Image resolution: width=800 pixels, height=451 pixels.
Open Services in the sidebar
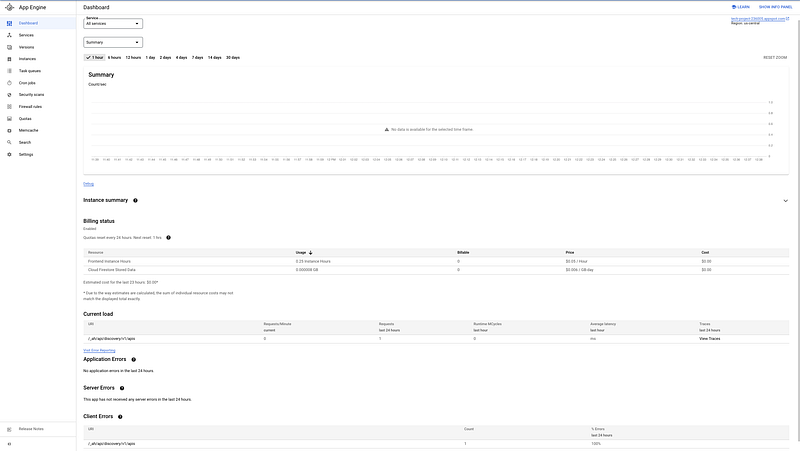(26, 35)
